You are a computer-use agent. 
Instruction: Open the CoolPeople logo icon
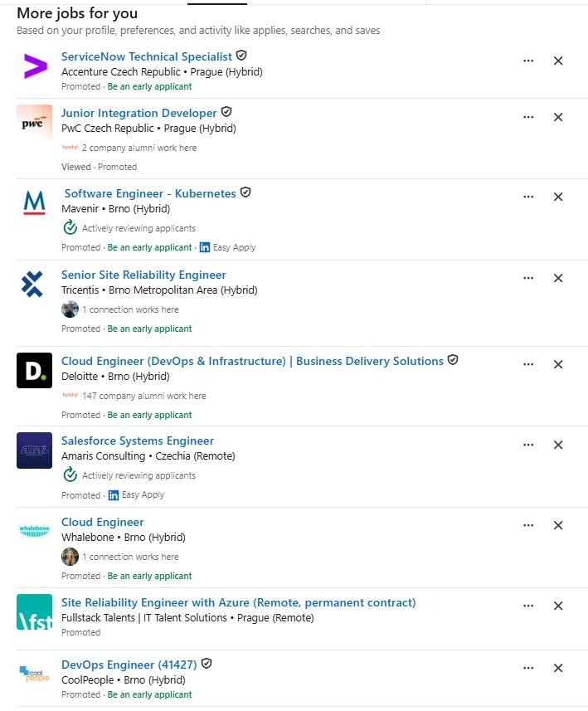click(x=34, y=674)
